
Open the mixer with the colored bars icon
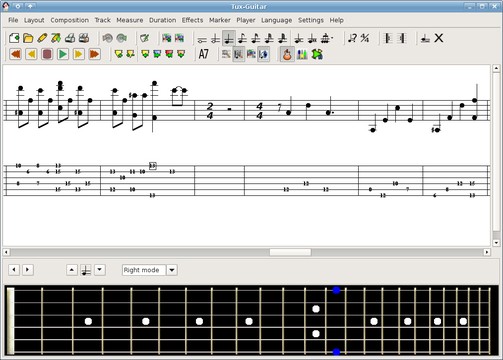(x=302, y=54)
